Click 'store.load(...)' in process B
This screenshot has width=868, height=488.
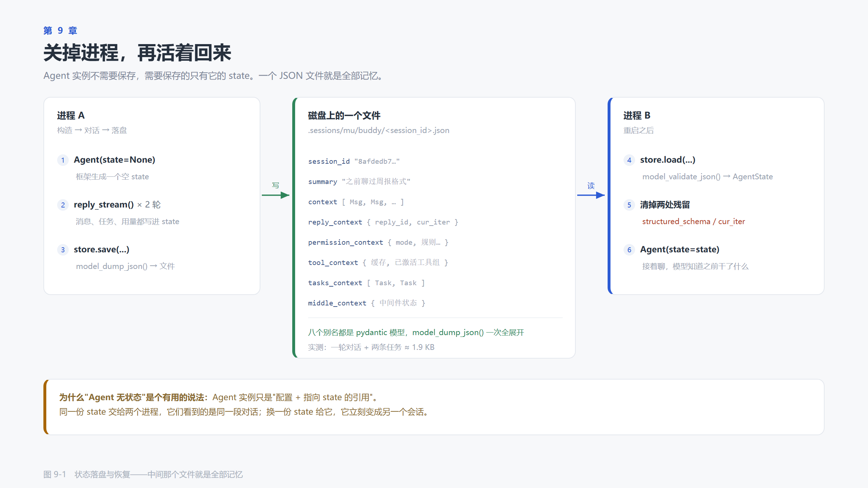pos(668,160)
